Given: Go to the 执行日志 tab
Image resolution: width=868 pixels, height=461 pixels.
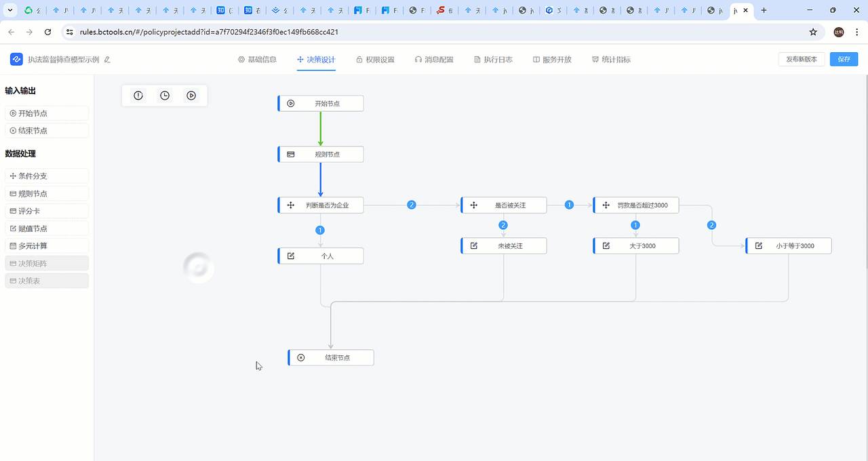Looking at the screenshot, I should pos(493,60).
